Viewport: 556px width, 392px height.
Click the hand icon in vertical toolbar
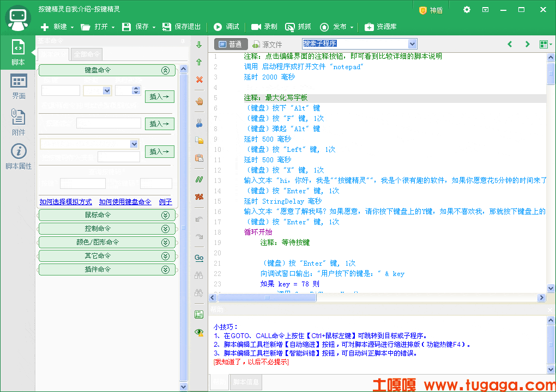(x=200, y=101)
